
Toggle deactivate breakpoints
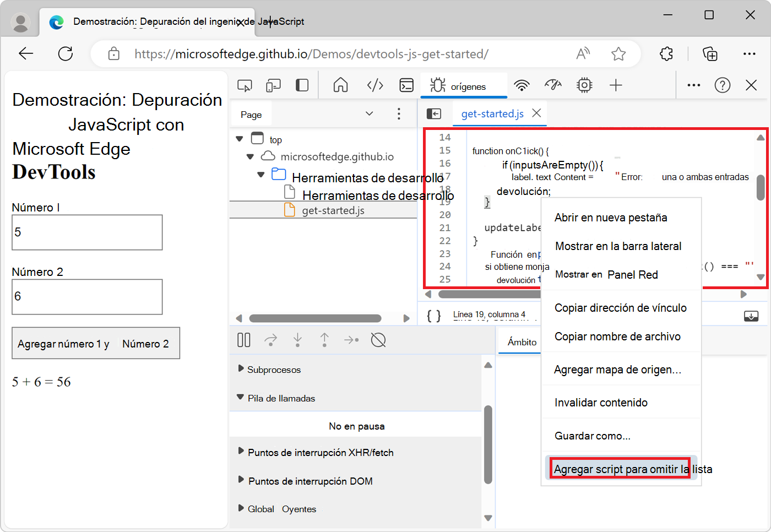coord(378,340)
